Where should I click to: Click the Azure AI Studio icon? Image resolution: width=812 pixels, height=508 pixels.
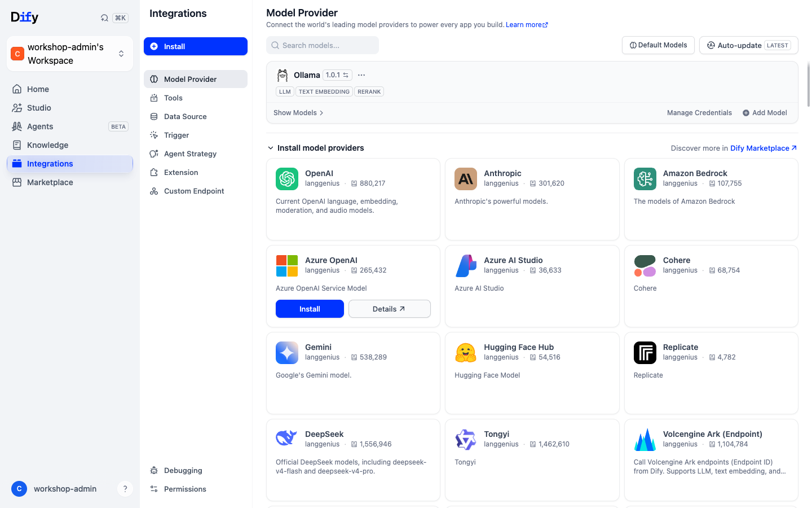click(466, 266)
